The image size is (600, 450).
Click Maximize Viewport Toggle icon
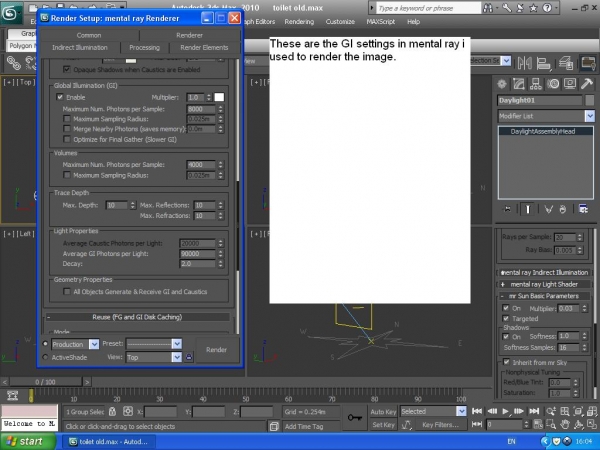pyautogui.click(x=592, y=424)
